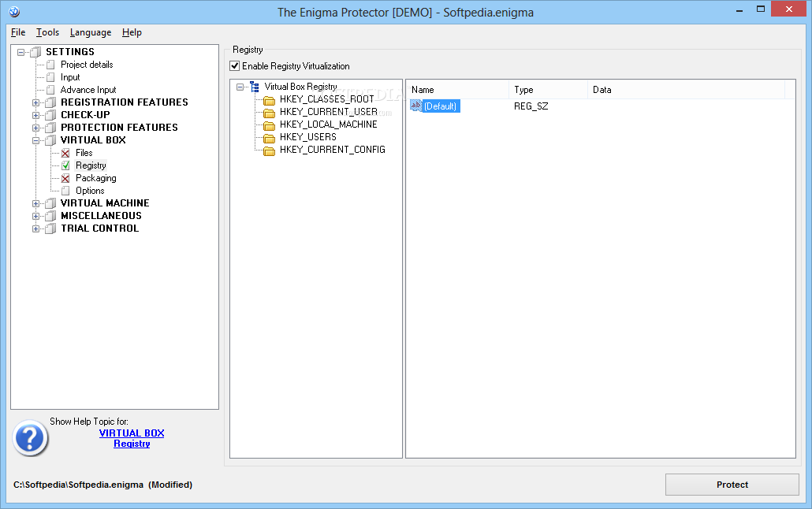Image resolution: width=812 pixels, height=509 pixels.
Task: Select HKEY_LOCAL_MACHINE key label
Action: tap(328, 124)
